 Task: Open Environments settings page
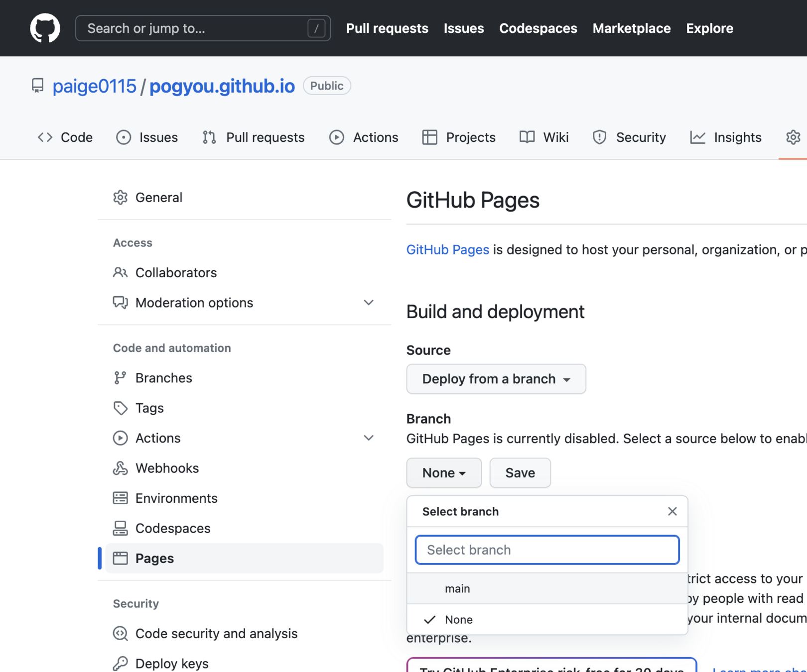(x=244, y=498)
